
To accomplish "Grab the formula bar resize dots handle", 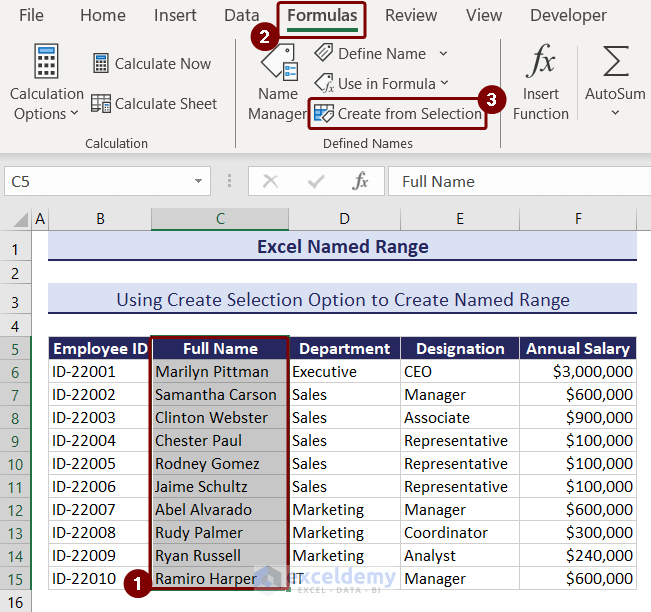I will pyautogui.click(x=229, y=181).
